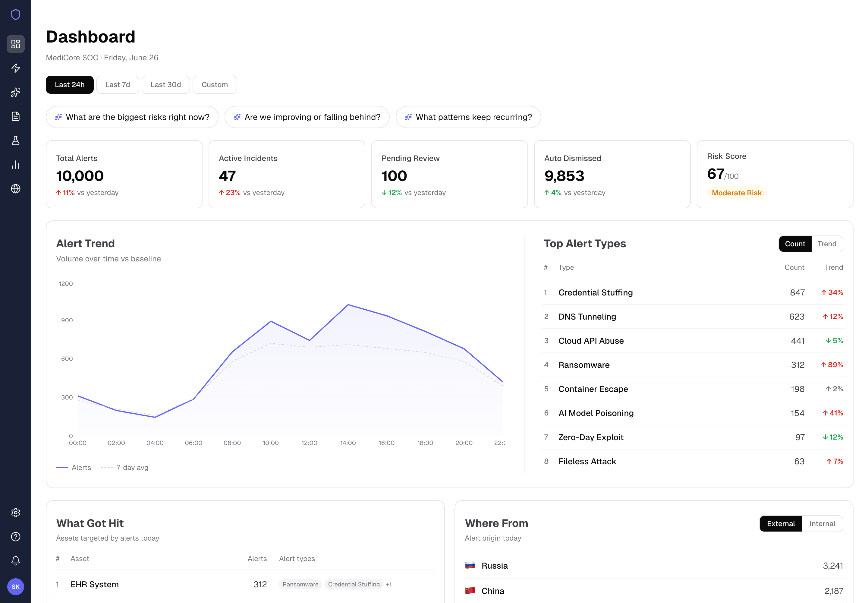Click the SK user avatar
The height and width of the screenshot is (603, 868).
(15, 587)
